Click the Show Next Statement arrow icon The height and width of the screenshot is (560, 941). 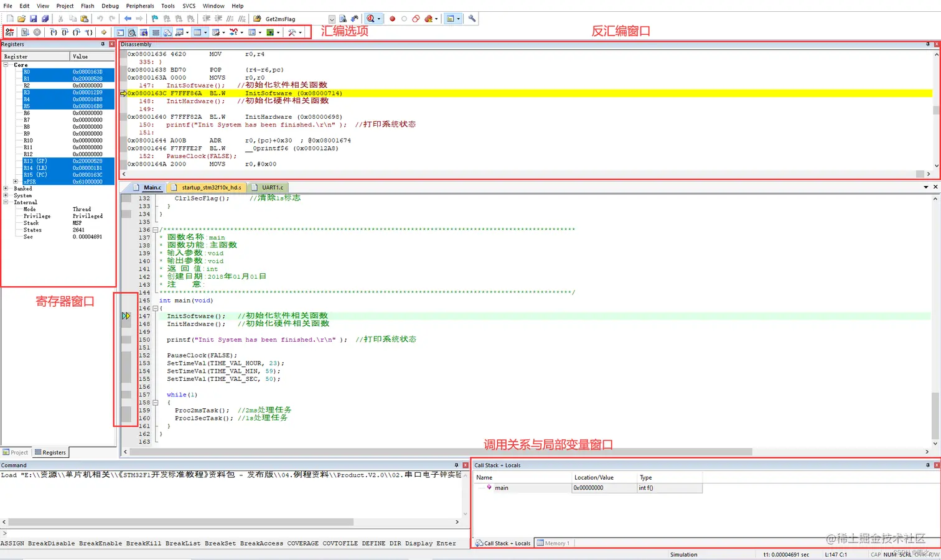[104, 32]
